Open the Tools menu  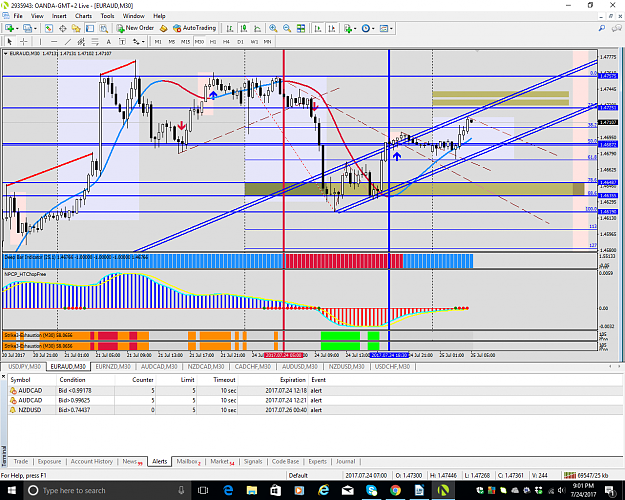[107, 16]
